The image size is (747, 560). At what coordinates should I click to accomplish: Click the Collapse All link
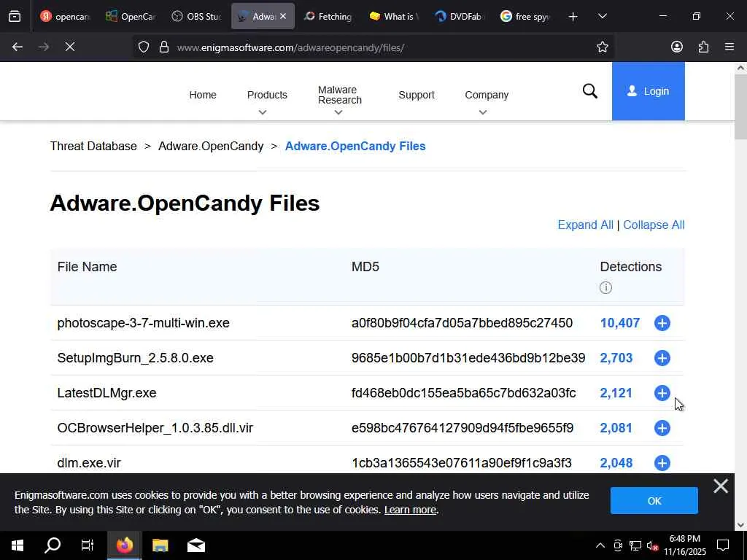point(654,225)
